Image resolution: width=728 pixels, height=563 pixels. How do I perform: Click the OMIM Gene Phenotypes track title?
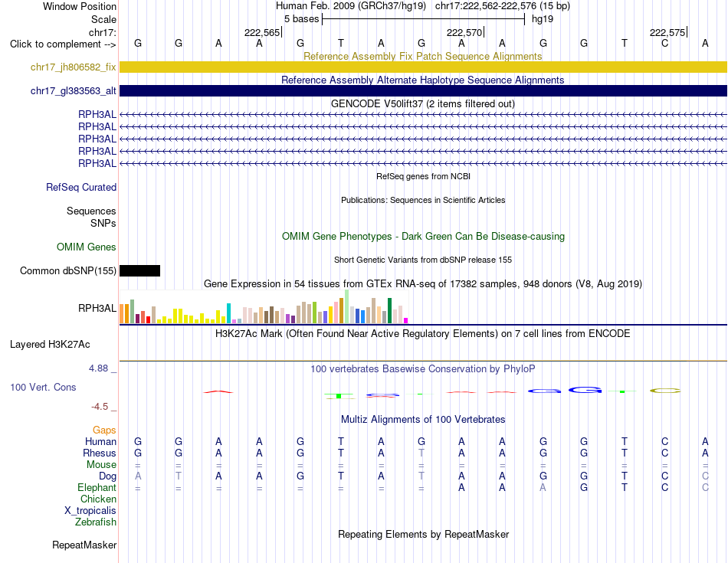click(423, 236)
